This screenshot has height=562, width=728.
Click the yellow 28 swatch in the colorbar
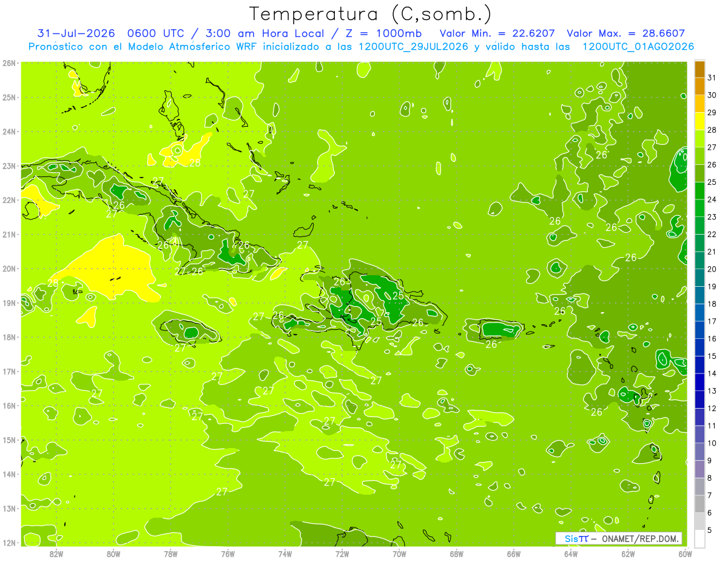coord(699,121)
